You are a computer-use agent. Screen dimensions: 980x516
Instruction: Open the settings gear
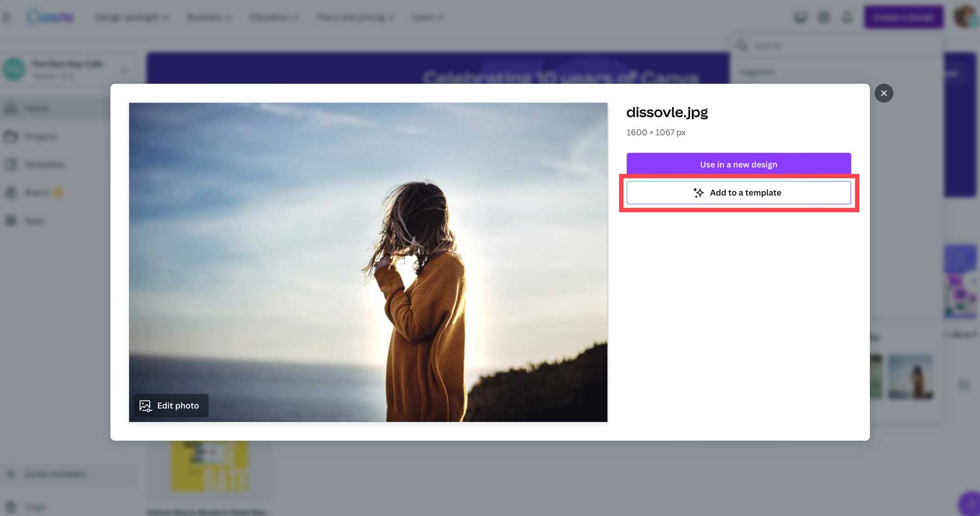click(824, 17)
